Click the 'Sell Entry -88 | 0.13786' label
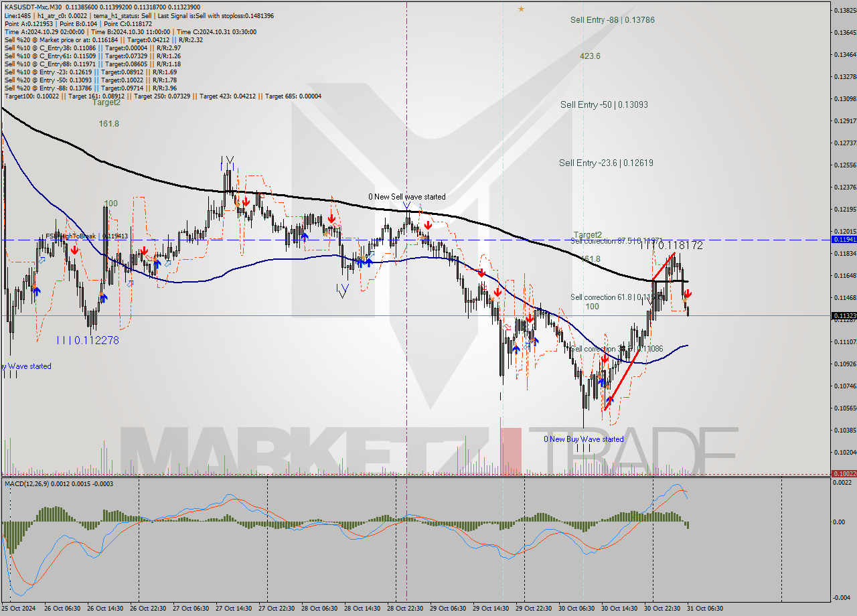Screen dimensions: 857x616 [612, 20]
